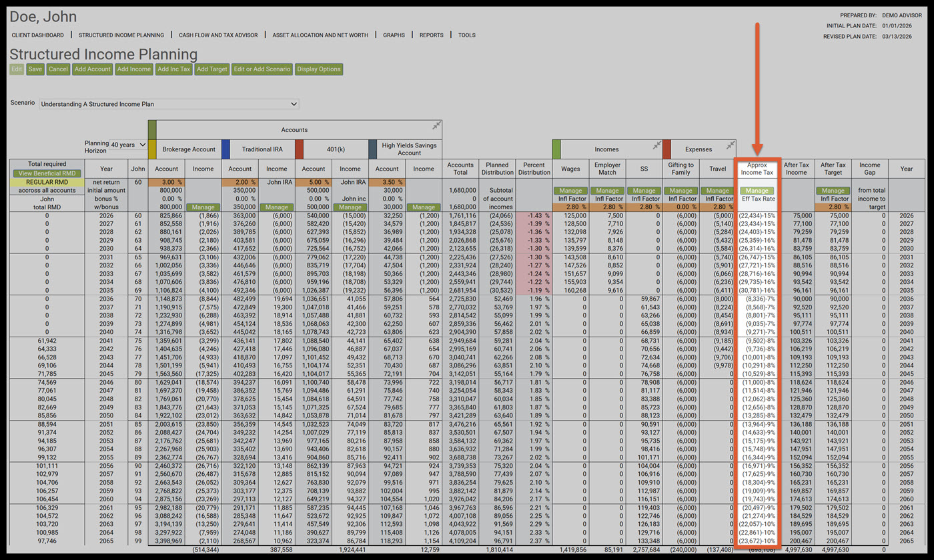The width and height of the screenshot is (934, 560).
Task: Select the Traditional IRA blue color swatch
Action: point(225,149)
